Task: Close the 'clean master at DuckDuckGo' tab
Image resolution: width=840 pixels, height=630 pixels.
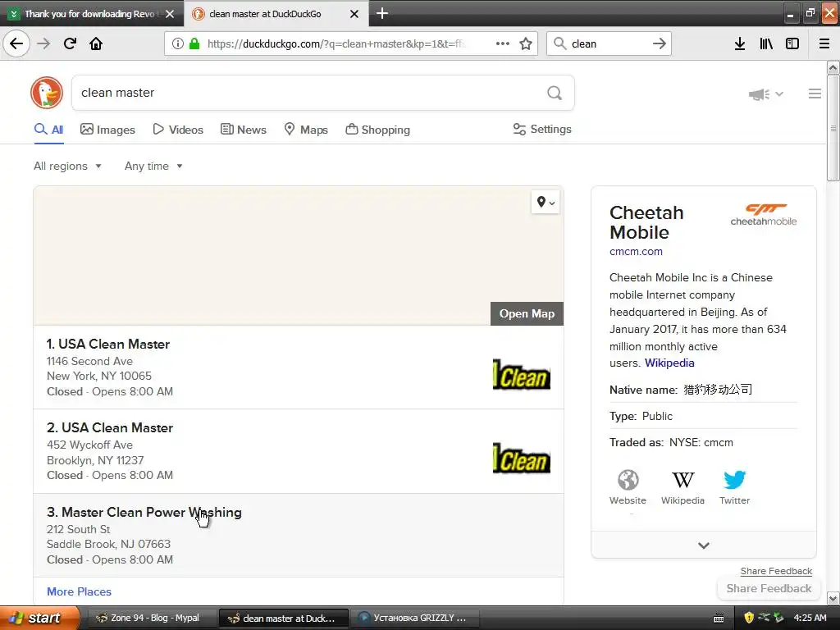Action: (x=354, y=14)
